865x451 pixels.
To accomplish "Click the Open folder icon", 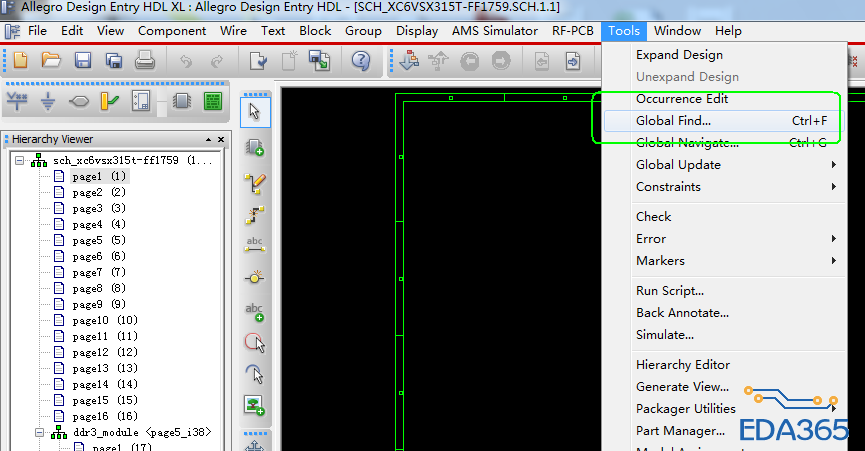I will pyautogui.click(x=51, y=60).
